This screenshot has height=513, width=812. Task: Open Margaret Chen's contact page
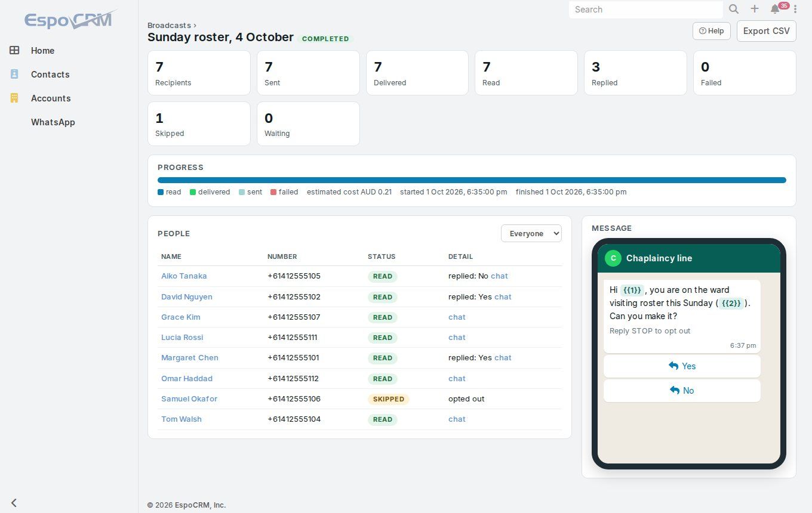point(190,358)
